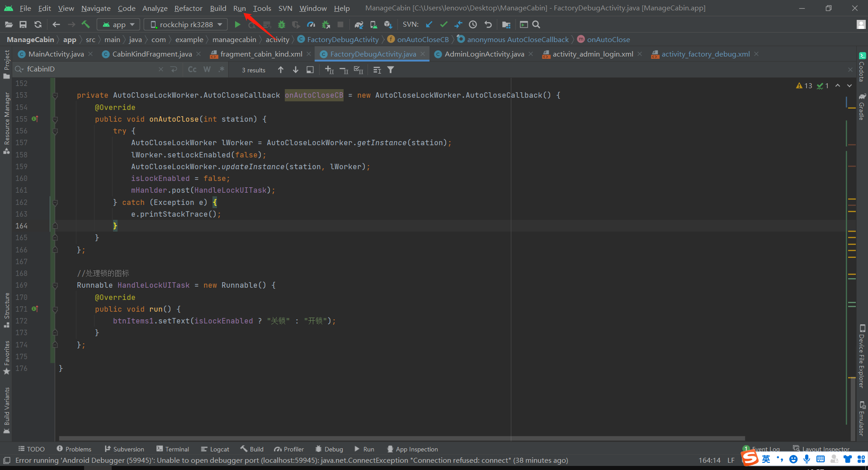Open the Refactor menu
The height and width of the screenshot is (470, 868).
click(x=188, y=8)
